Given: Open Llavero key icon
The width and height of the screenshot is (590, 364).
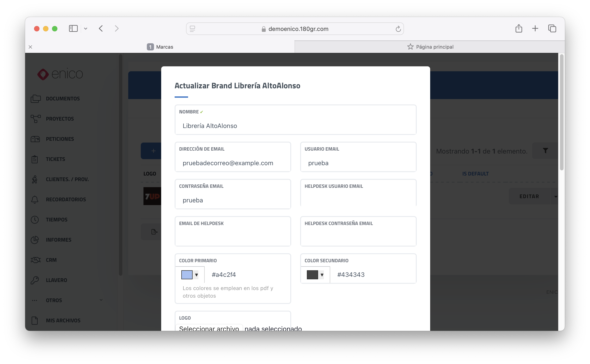Looking at the screenshot, I should (x=35, y=280).
